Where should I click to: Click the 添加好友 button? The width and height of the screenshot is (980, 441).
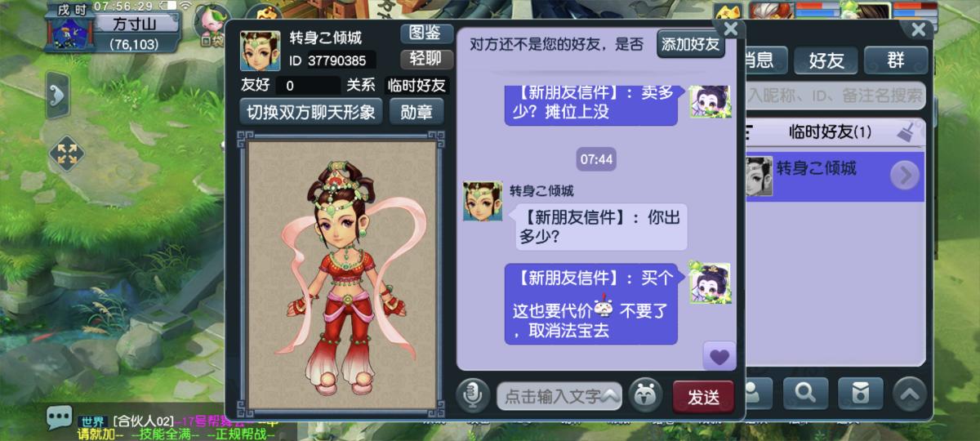(691, 44)
